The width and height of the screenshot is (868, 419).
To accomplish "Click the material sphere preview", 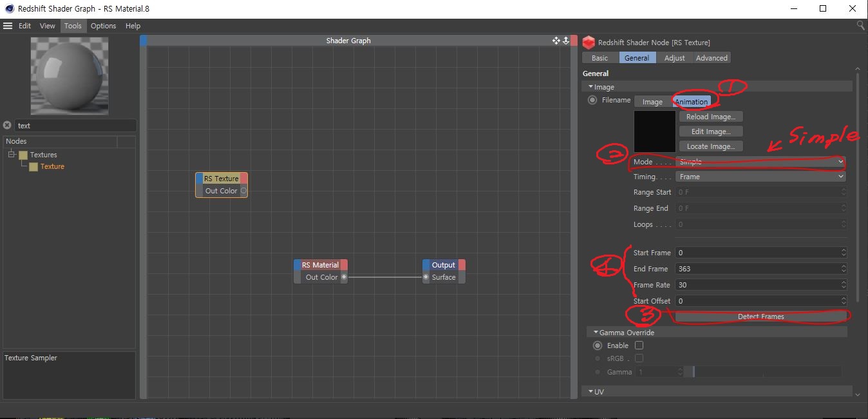I will pos(70,75).
